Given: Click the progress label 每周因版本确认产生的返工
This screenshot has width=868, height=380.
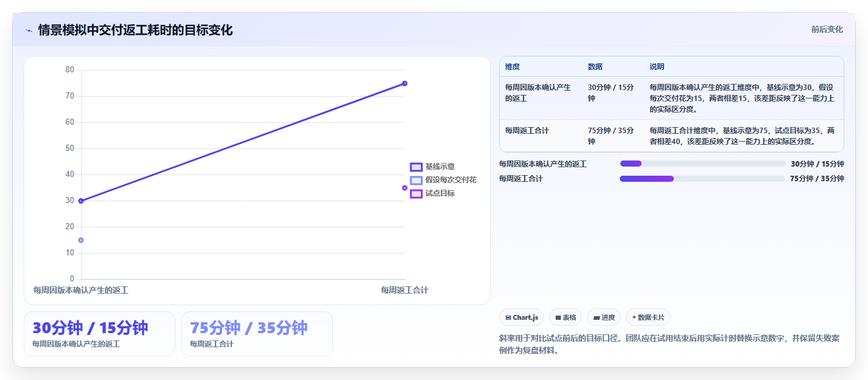Looking at the screenshot, I should pos(543,164).
